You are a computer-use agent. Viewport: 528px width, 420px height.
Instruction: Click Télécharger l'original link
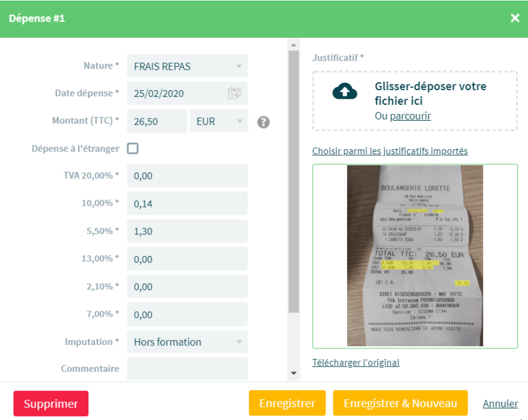[356, 362]
